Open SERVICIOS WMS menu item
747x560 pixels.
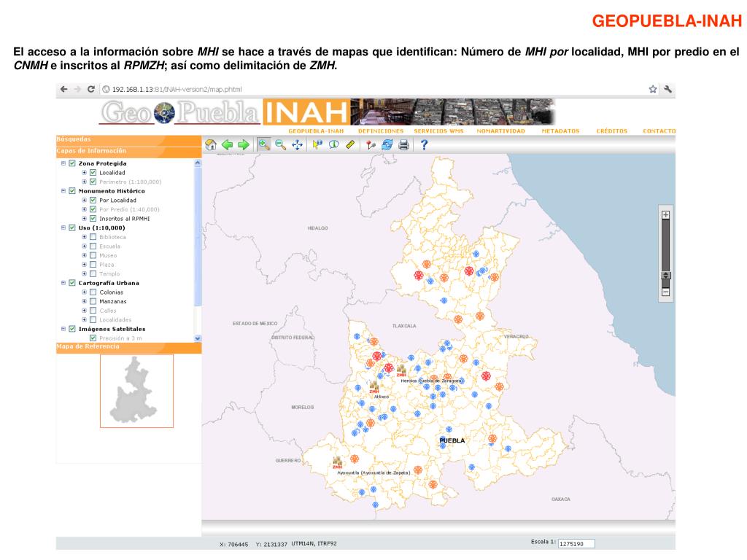(438, 131)
